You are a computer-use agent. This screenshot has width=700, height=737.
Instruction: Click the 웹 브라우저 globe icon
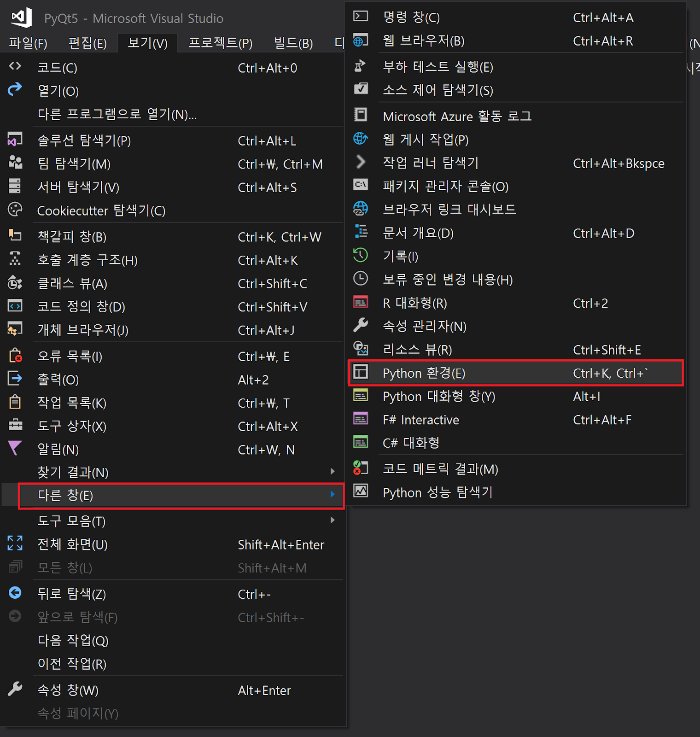tap(361, 40)
